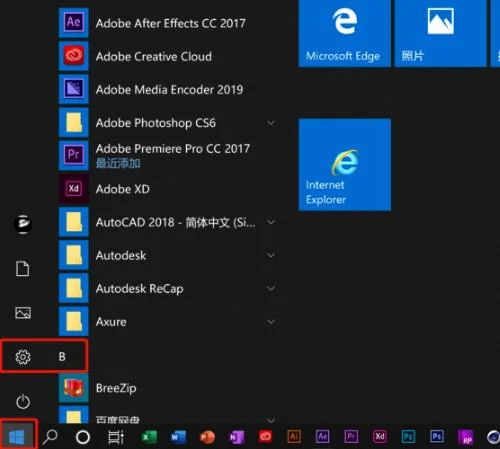Open the Microsoft Edge tile

[345, 33]
